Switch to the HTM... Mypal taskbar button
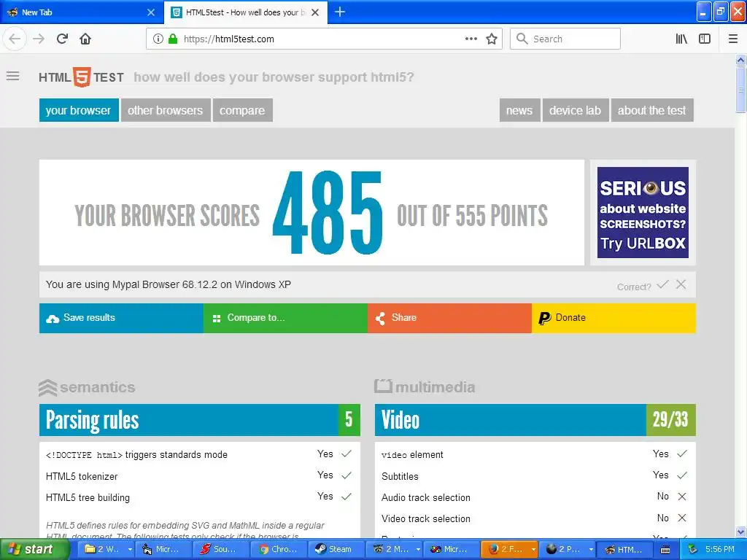 click(x=624, y=550)
